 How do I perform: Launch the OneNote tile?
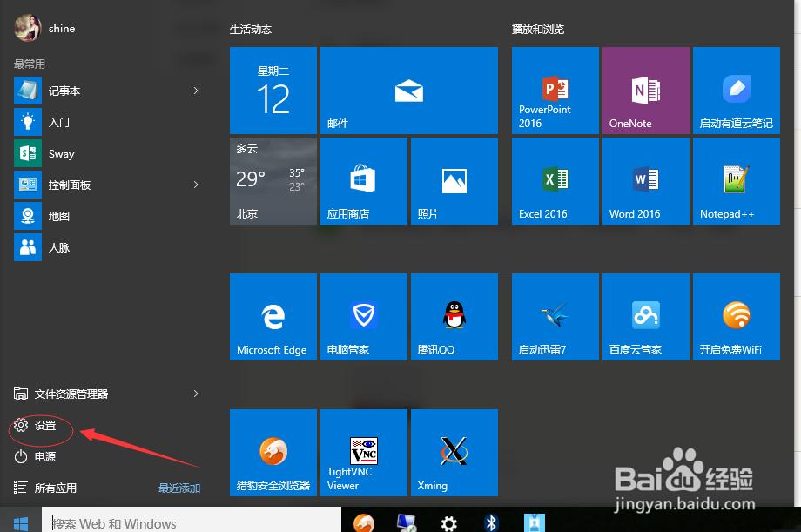646,91
